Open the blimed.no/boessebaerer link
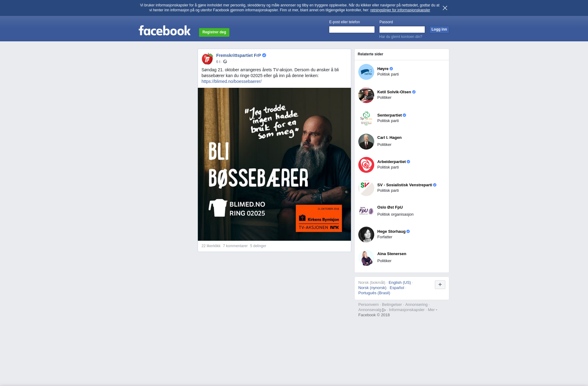Viewport: 588px width, 386px height. (232, 81)
